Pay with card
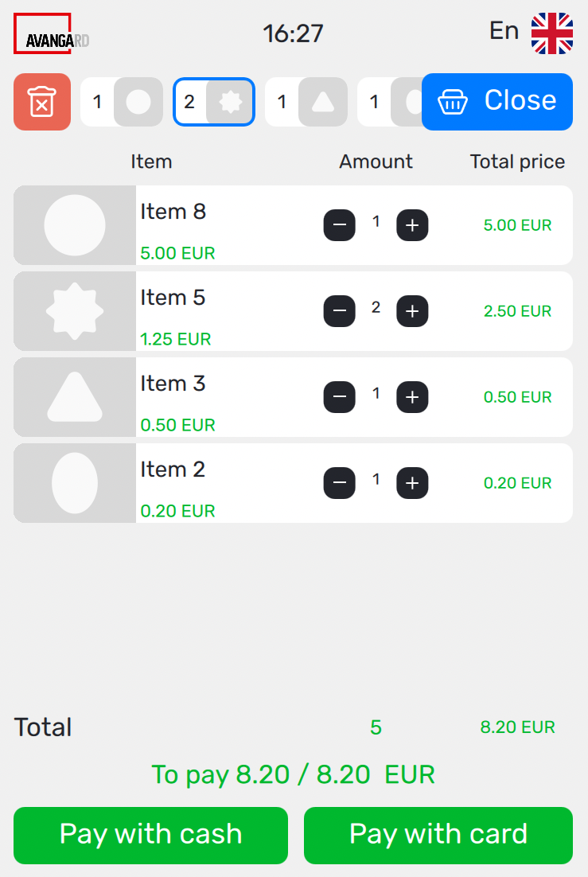Viewport: 588px width, 877px height. (438, 835)
